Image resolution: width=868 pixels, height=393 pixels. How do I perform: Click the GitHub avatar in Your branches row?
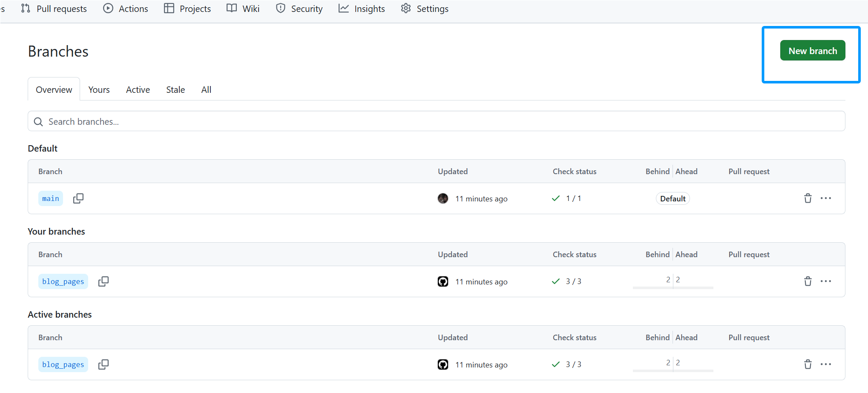coord(443,281)
